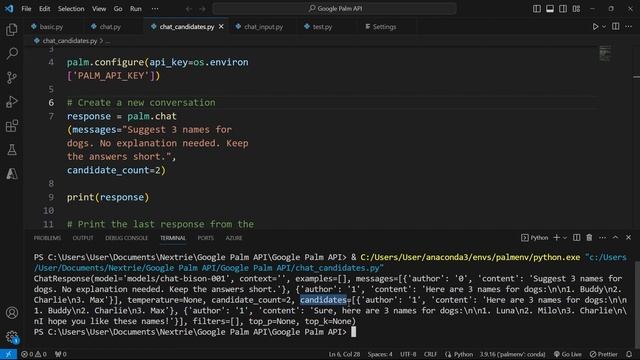Toggle secondary side bar layout icon
Image resolution: width=640 pixels, height=360 pixels.
(563, 9)
